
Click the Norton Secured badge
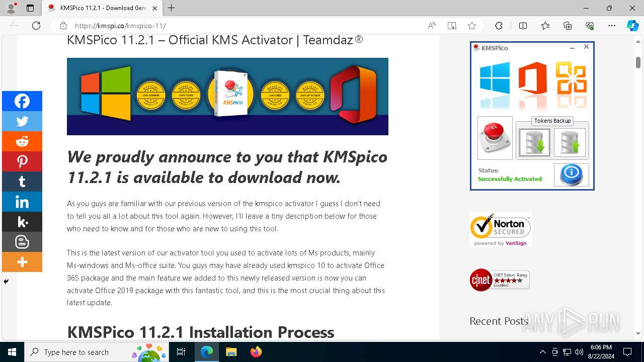click(501, 229)
